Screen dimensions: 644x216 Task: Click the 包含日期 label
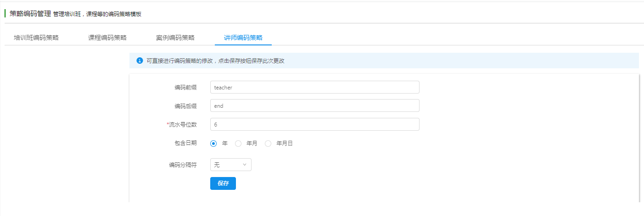(x=183, y=143)
